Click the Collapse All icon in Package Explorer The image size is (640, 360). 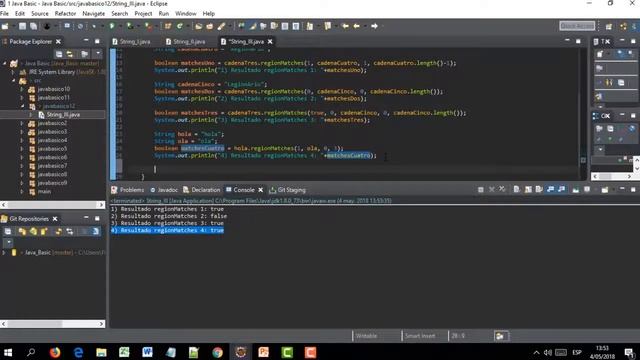(x=59, y=54)
